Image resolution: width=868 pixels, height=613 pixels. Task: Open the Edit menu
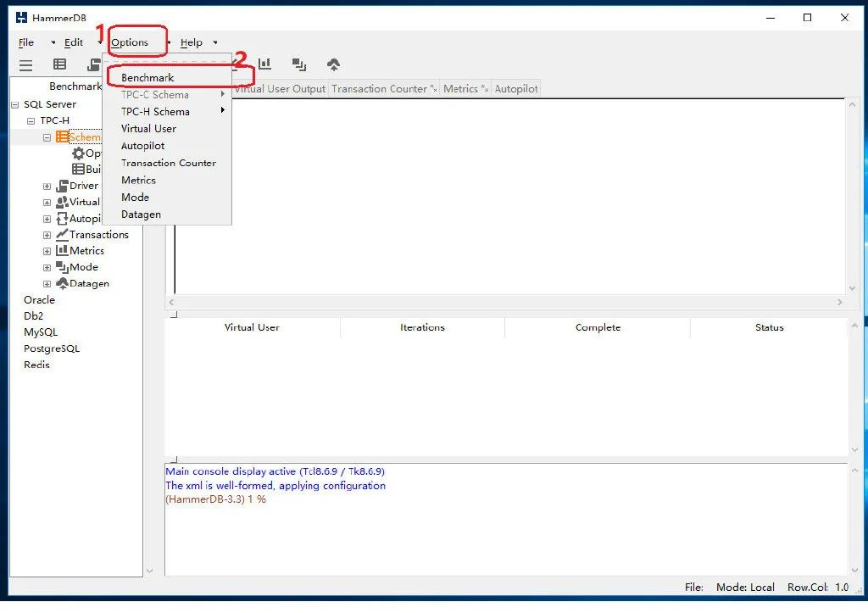tap(74, 42)
